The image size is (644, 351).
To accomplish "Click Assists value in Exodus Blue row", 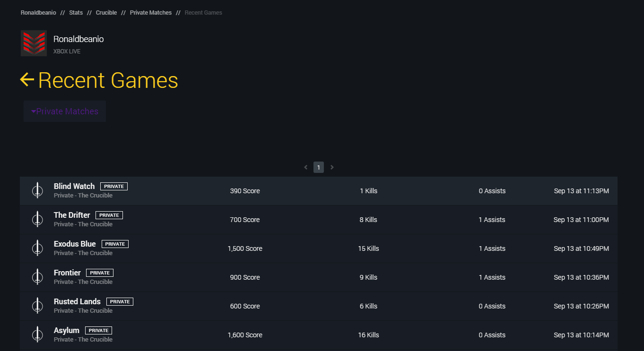I will point(492,248).
